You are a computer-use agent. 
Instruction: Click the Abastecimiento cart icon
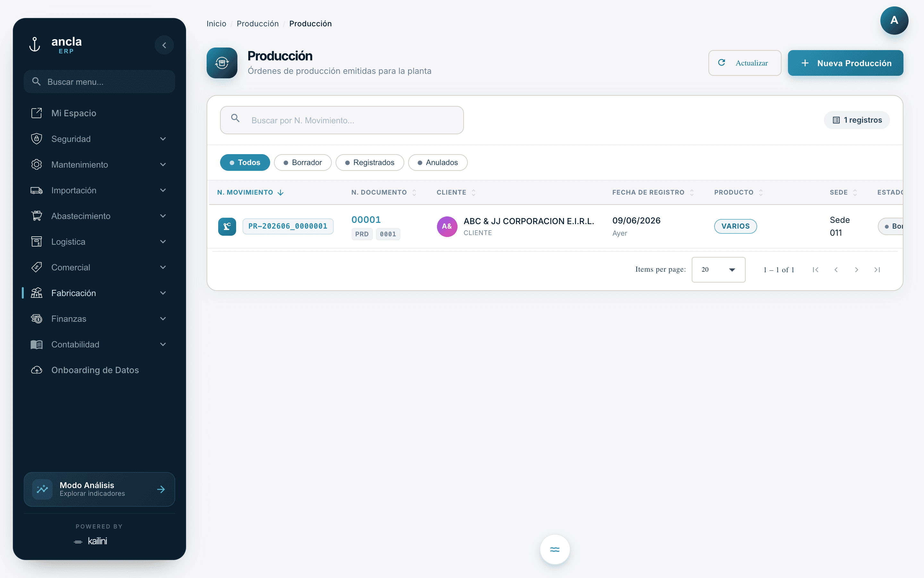[36, 216]
